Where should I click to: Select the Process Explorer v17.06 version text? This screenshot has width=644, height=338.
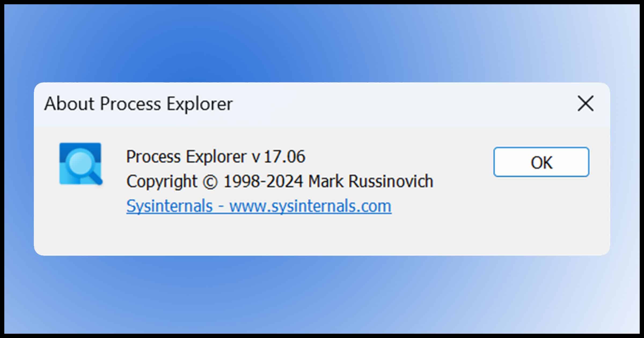pos(216,157)
